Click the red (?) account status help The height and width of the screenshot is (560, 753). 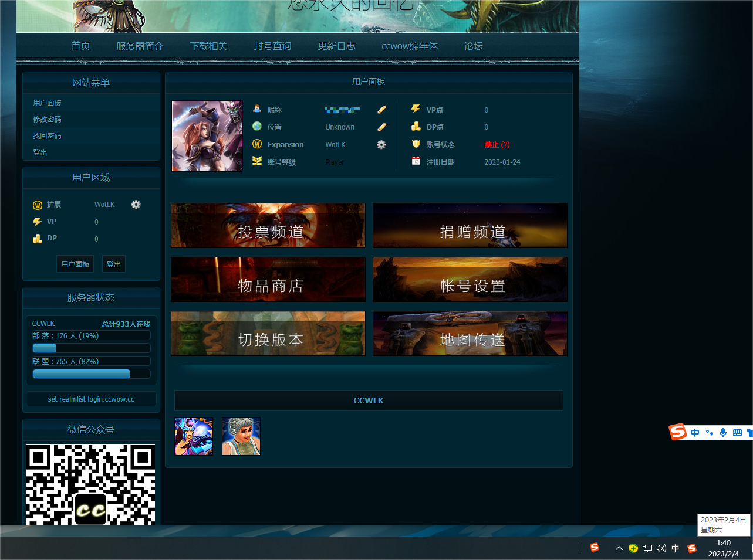[505, 145]
